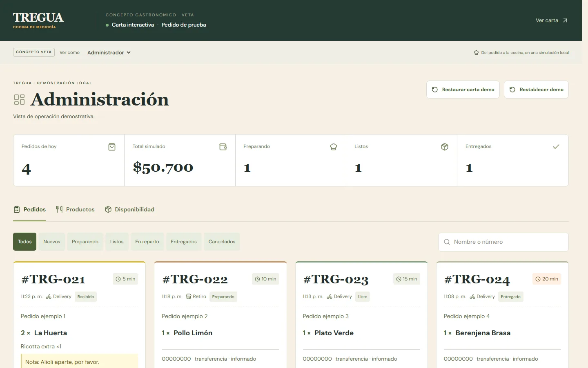
Task: Click the Preparando status badge on #TRG-022
Action: (x=223, y=297)
